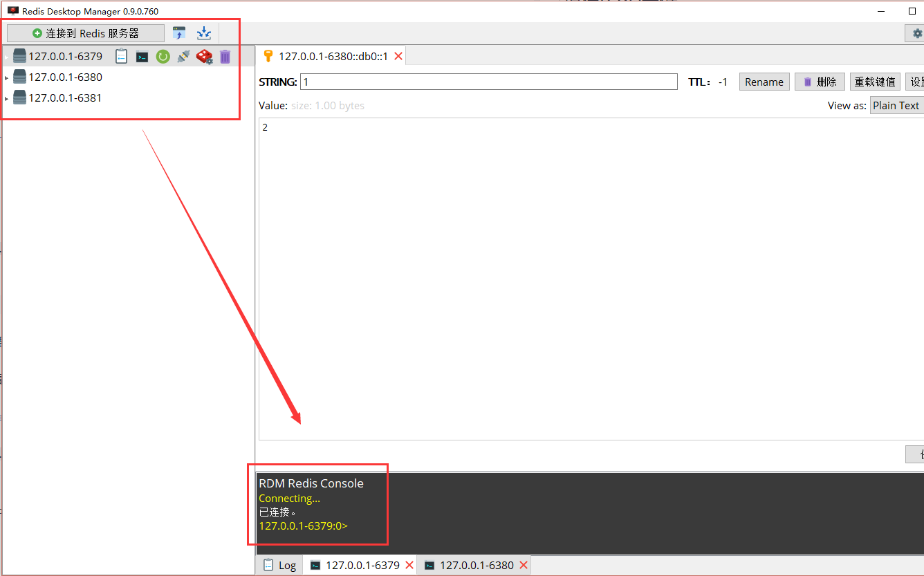Click inside the value text area
Image resolution: width=924 pixels, height=576 pixels.
click(591, 279)
